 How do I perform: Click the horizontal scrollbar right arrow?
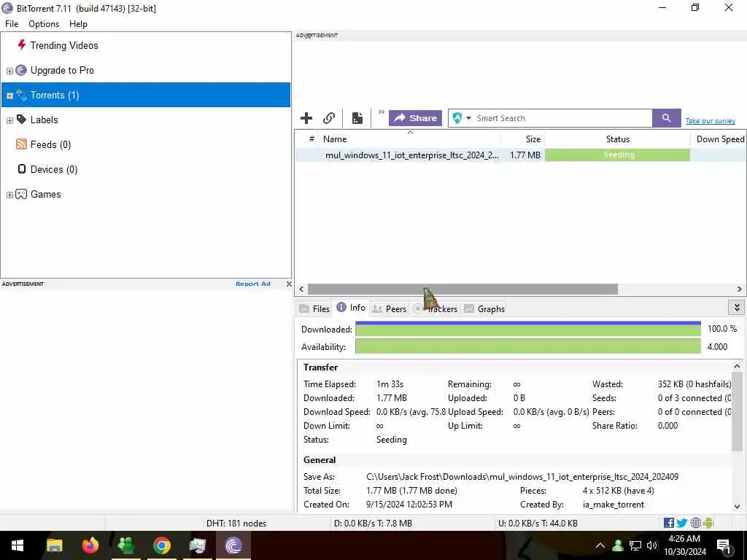[x=740, y=289]
